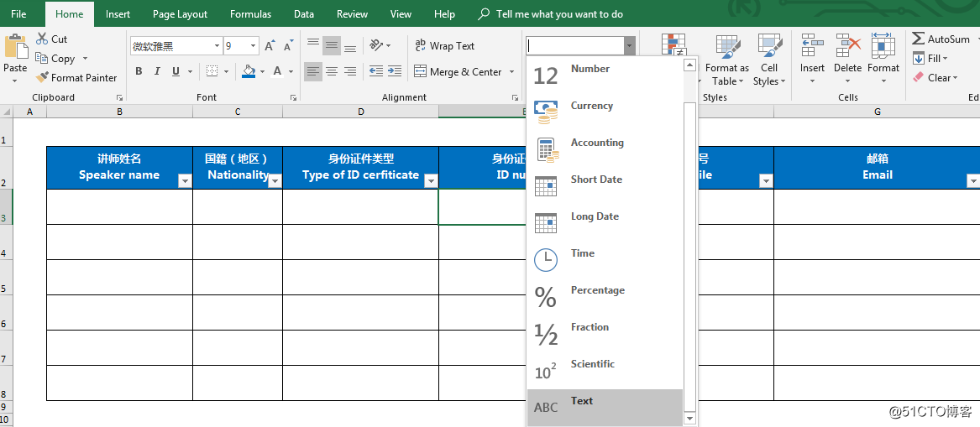Expand the Clipboard dialog launcher

(x=118, y=97)
